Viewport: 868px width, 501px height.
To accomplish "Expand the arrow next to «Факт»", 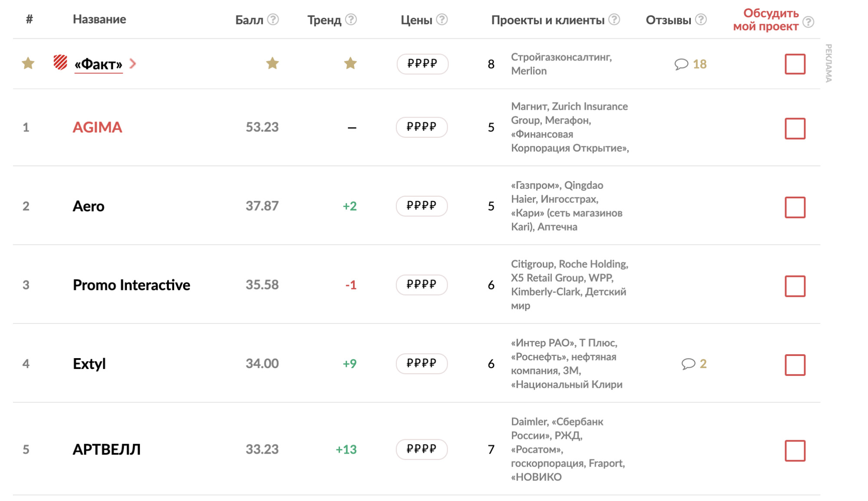I will click(133, 64).
